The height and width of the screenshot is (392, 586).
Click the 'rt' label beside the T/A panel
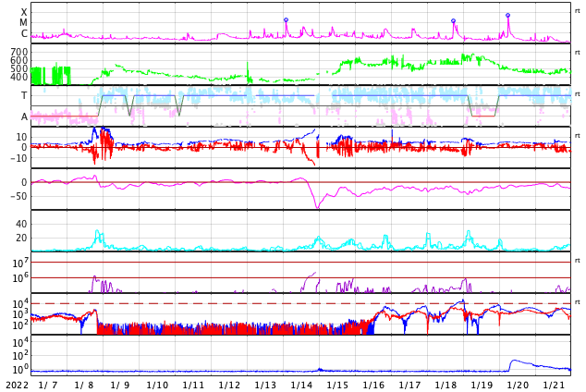(x=577, y=94)
